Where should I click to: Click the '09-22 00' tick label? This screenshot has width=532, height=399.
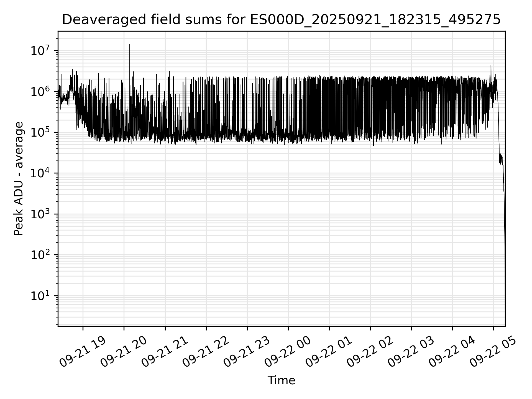pyautogui.click(x=288, y=352)
